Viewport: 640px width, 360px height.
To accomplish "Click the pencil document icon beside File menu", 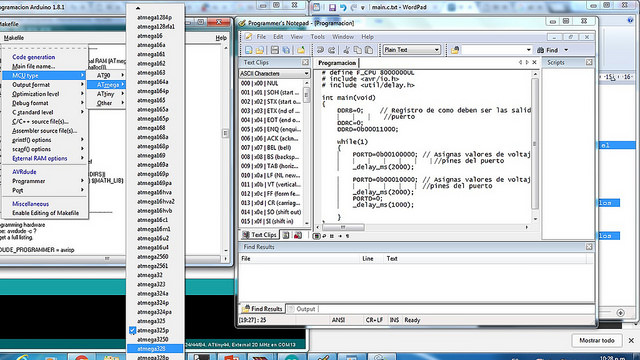I will click(248, 37).
